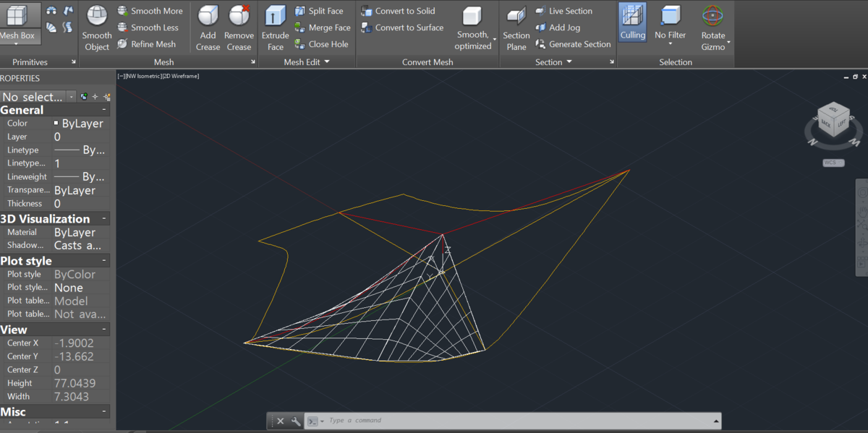The height and width of the screenshot is (433, 868).
Task: Click the viewport controls [-] label
Action: pyautogui.click(x=120, y=76)
